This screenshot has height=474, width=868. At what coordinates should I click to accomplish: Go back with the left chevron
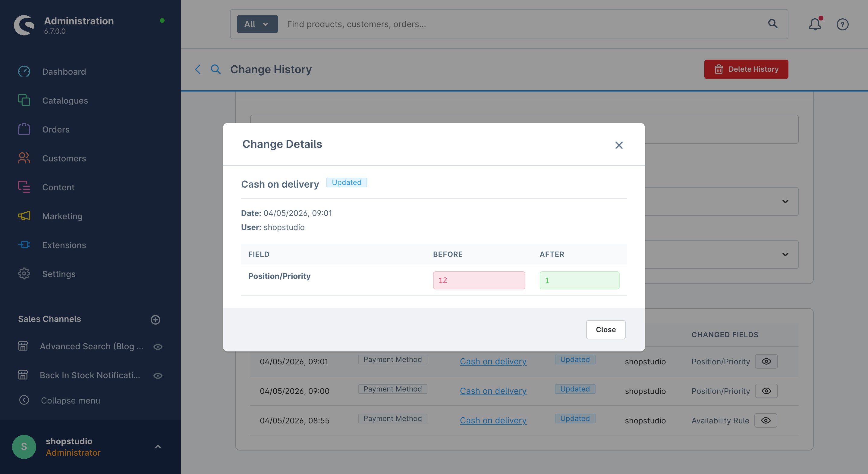click(198, 69)
